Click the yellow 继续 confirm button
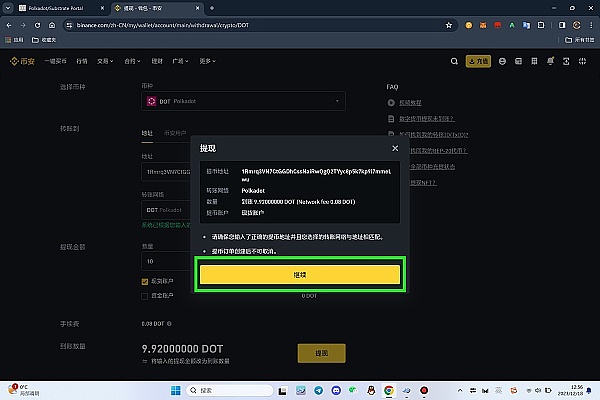This screenshot has width=600, height=400. (x=300, y=273)
